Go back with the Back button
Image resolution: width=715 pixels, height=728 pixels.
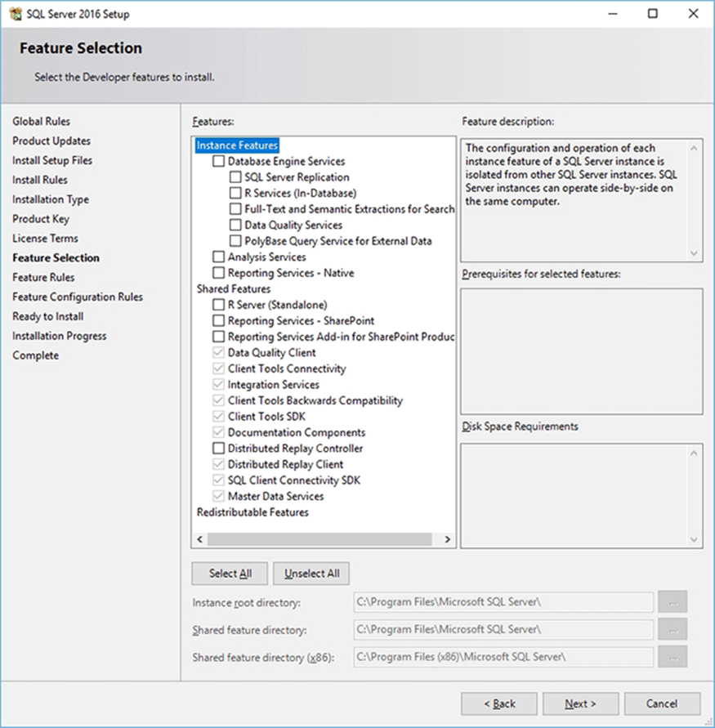click(499, 703)
